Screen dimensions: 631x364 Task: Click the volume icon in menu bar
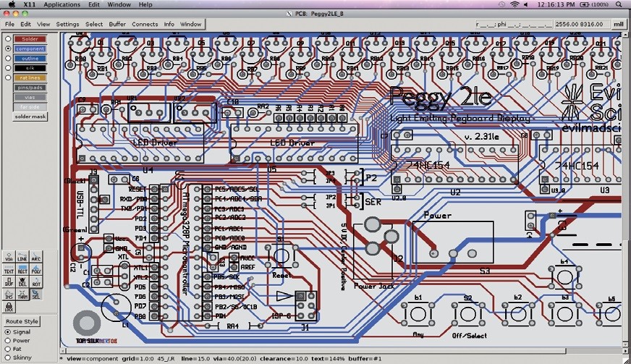[x=526, y=4]
